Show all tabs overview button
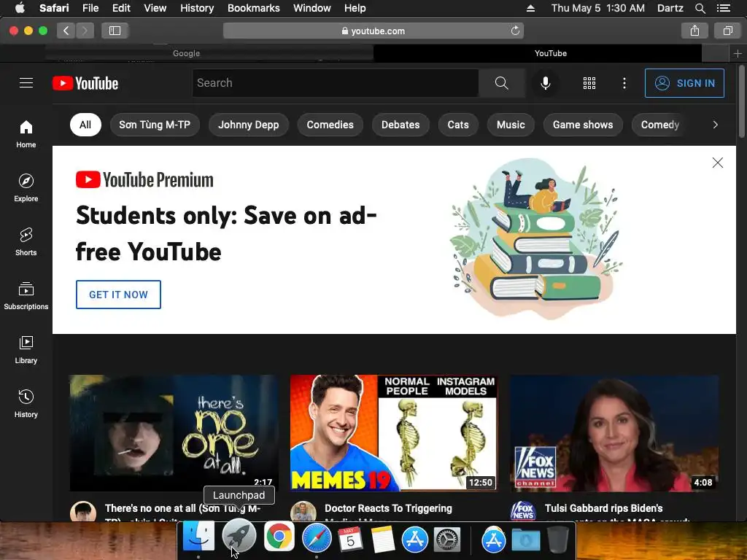 [727, 31]
